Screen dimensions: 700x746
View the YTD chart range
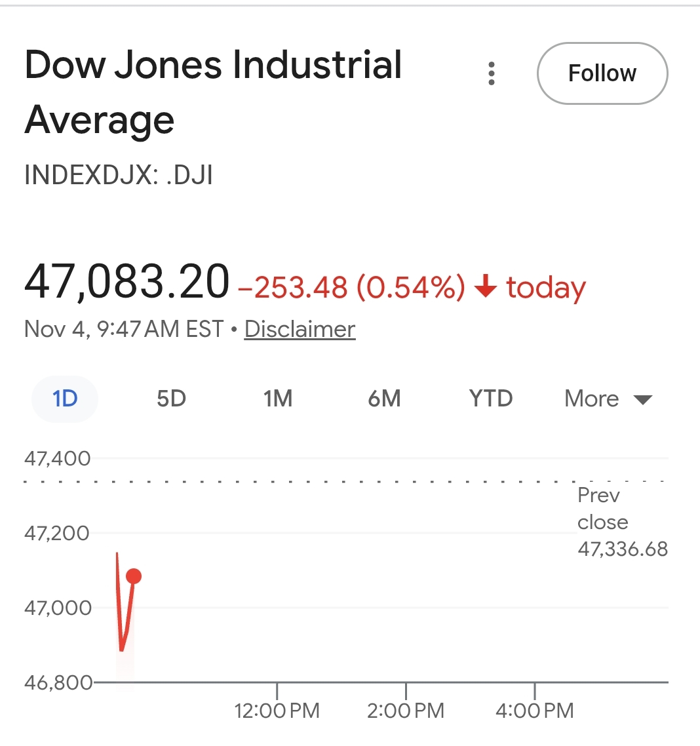point(490,399)
